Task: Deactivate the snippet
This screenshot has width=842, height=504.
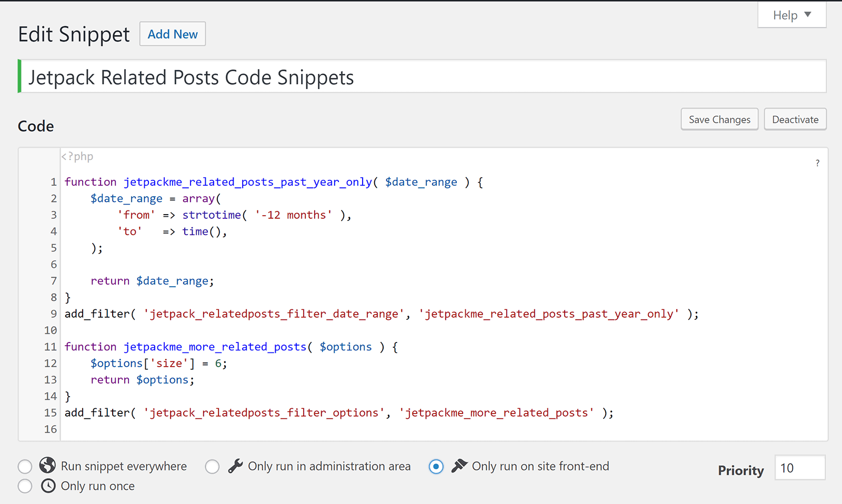Action: [795, 119]
